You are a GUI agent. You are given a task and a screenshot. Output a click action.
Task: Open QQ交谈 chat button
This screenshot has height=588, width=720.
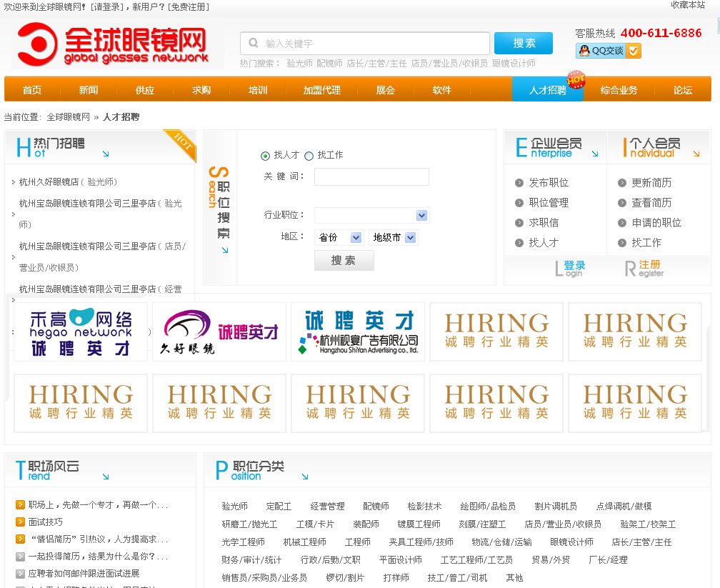click(608, 51)
